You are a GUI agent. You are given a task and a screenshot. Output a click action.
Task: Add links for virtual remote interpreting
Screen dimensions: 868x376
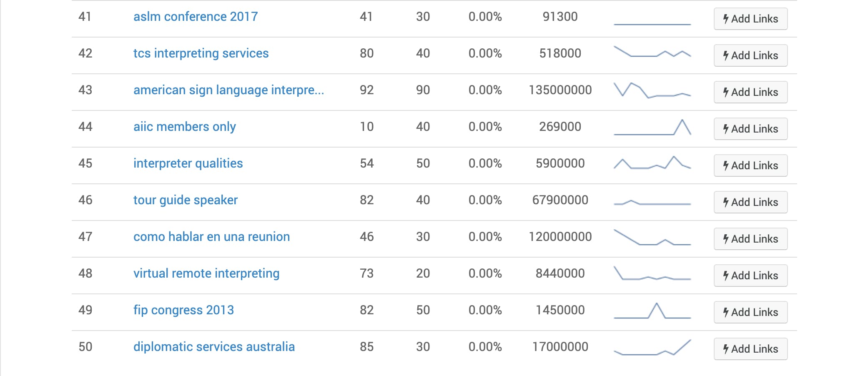[x=750, y=276]
